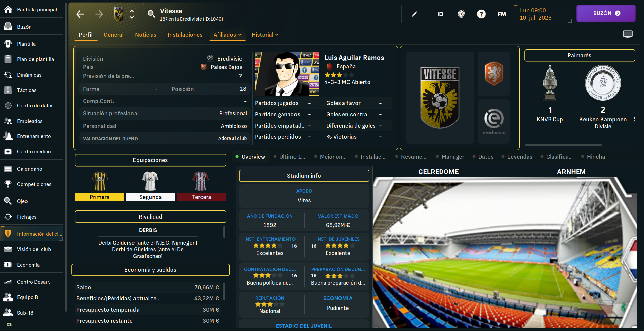The width and height of the screenshot is (644, 331).
Task: Switch to the Perfil tab
Action: 86,35
